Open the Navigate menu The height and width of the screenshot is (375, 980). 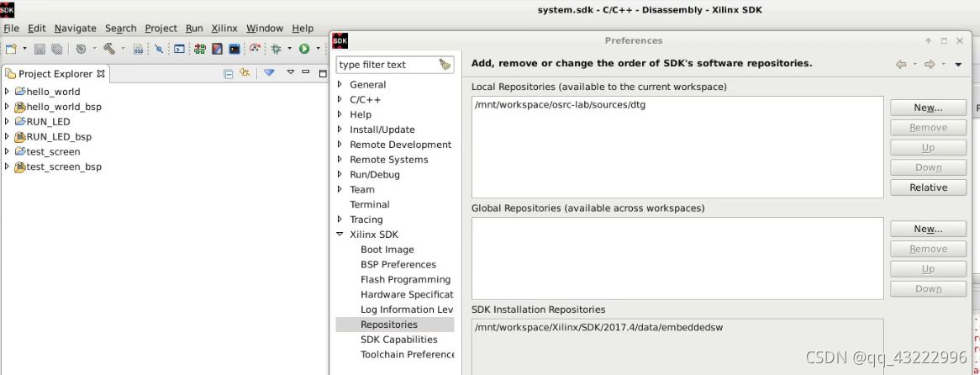[75, 28]
